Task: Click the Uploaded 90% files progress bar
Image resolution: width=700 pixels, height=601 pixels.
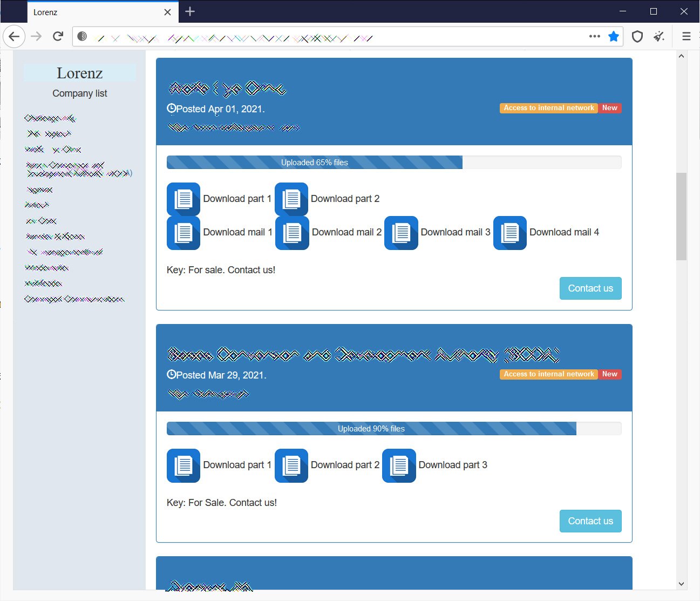Action: pyautogui.click(x=394, y=428)
